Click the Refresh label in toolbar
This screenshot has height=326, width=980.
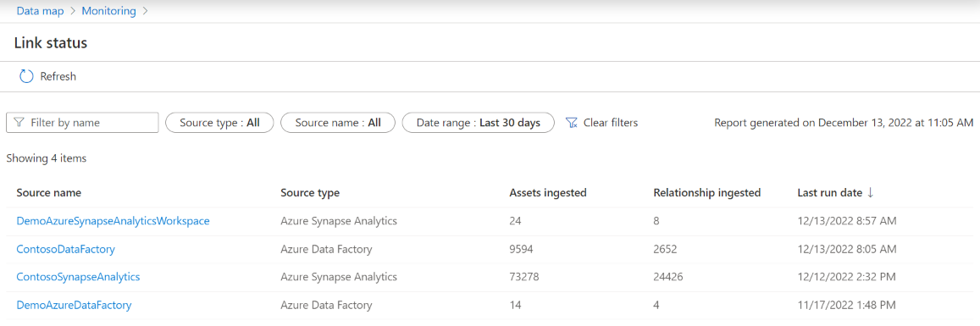point(58,76)
